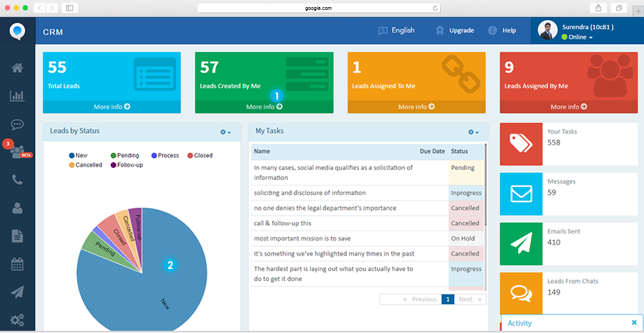Click the Your Tasks 558 value

point(554,142)
